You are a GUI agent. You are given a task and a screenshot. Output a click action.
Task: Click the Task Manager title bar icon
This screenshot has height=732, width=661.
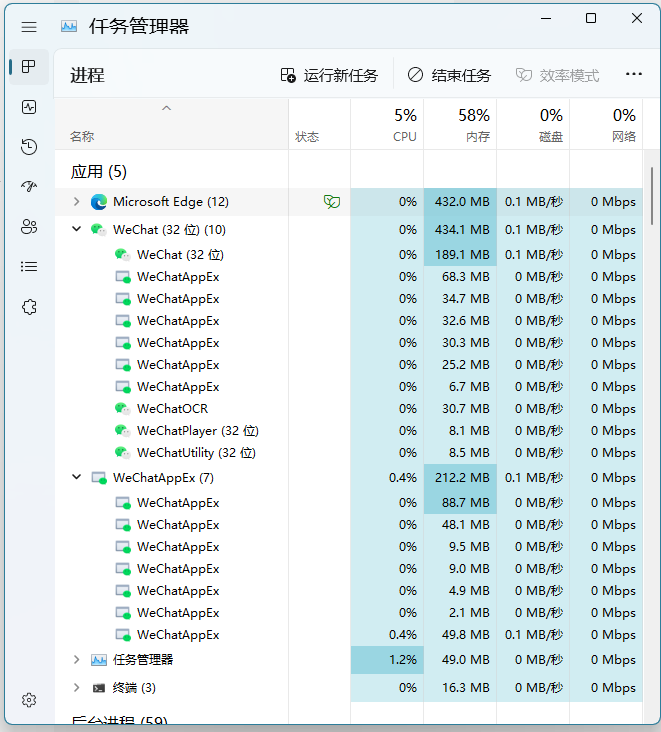click(x=69, y=26)
